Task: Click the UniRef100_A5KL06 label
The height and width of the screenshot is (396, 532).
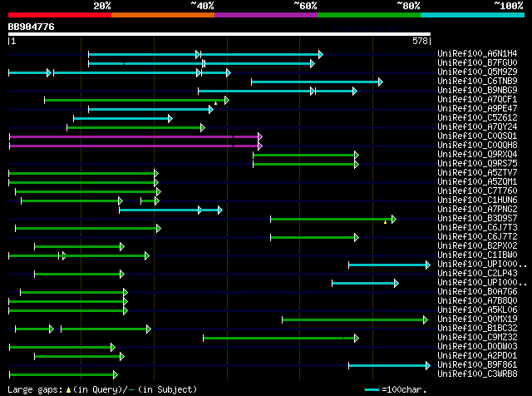Action: 477,310
